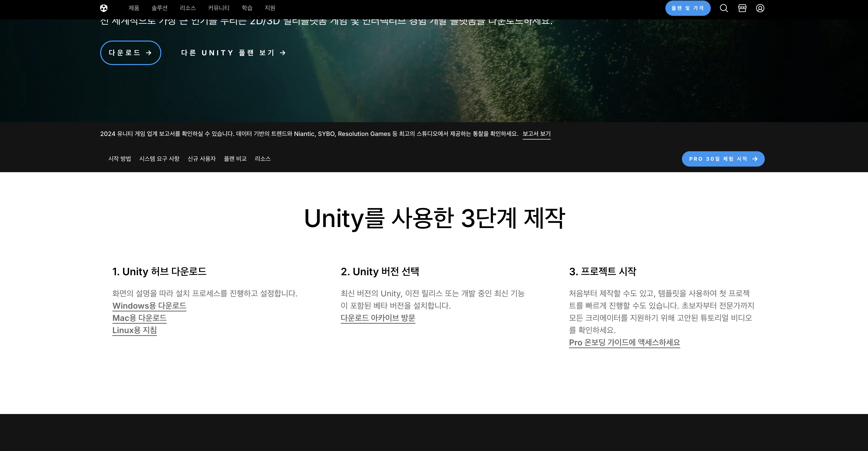Click the arrow inside the 다운로드 button
The width and height of the screenshot is (868, 451).
(x=148, y=53)
